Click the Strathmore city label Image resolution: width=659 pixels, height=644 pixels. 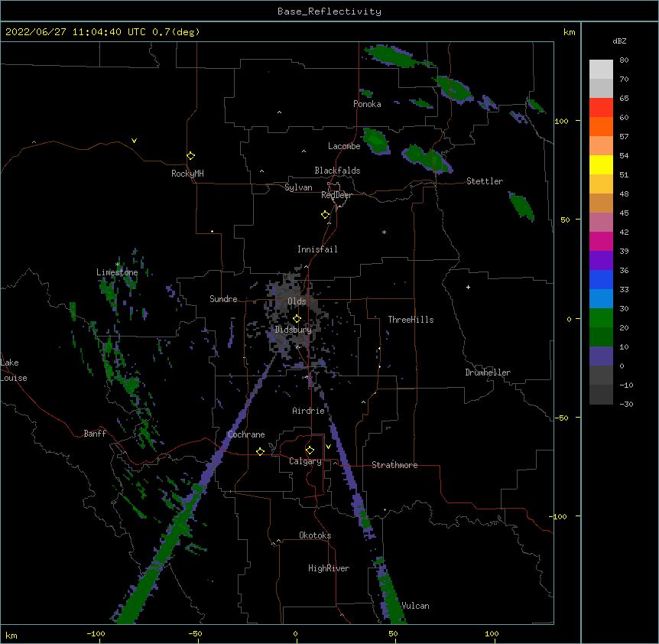point(394,465)
